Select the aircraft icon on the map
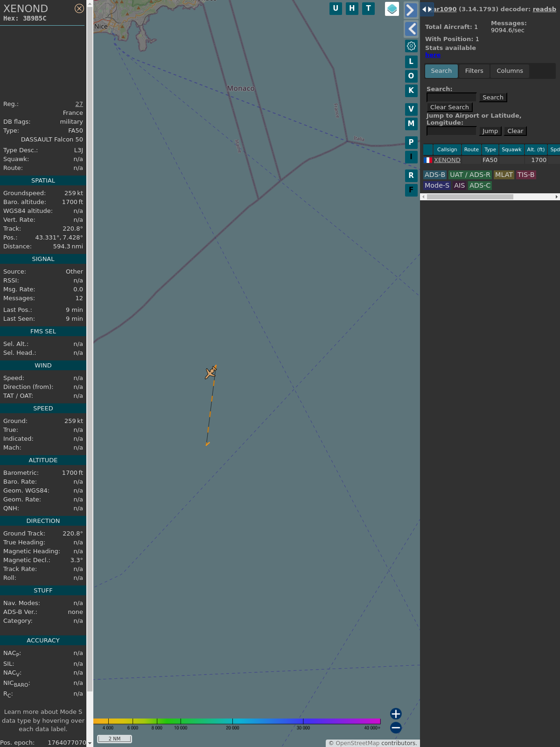The image size is (560, 747). point(211,372)
